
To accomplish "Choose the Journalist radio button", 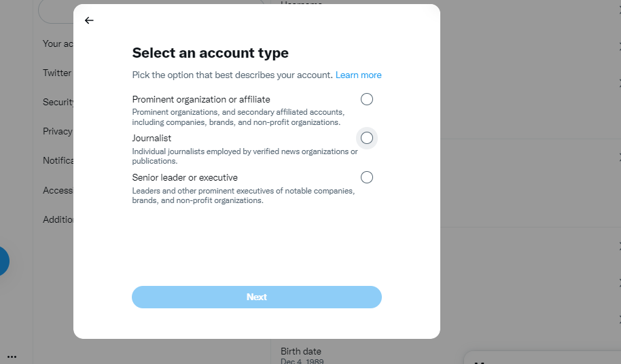I will click(367, 138).
